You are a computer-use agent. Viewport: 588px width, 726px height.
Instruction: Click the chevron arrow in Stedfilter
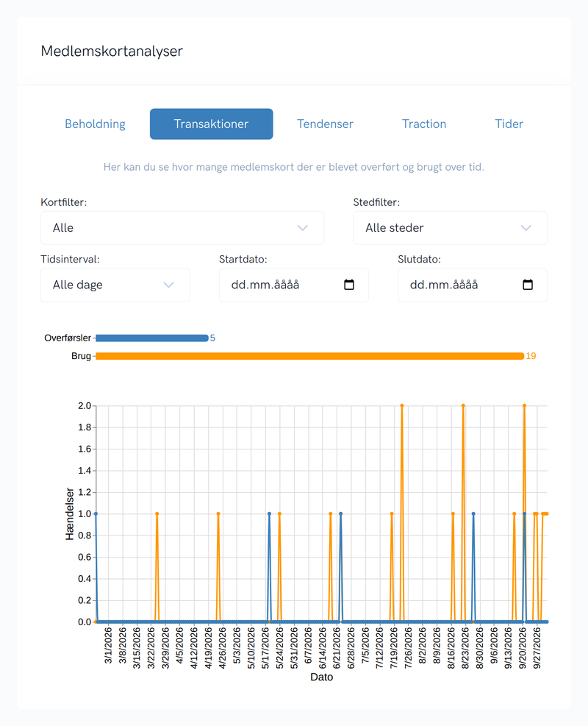click(526, 228)
